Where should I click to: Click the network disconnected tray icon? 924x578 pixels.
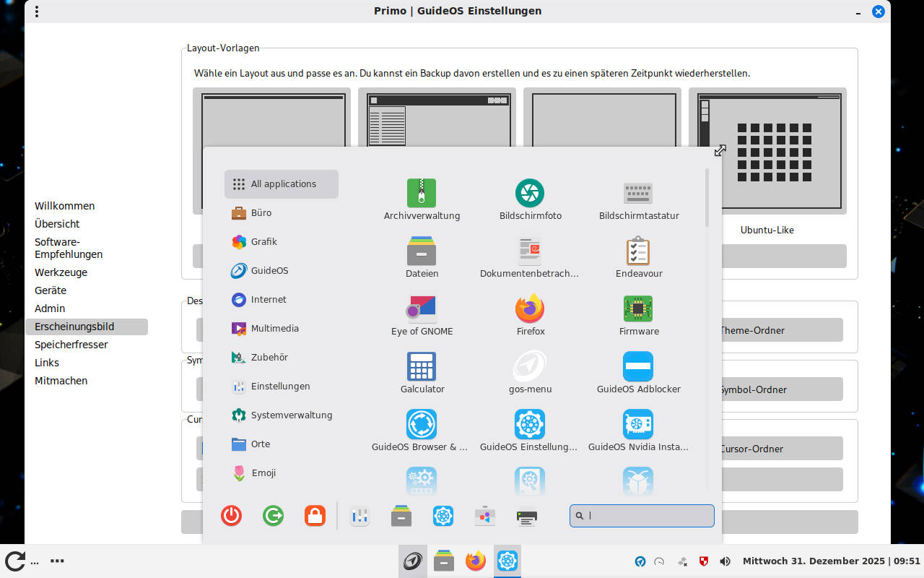682,561
